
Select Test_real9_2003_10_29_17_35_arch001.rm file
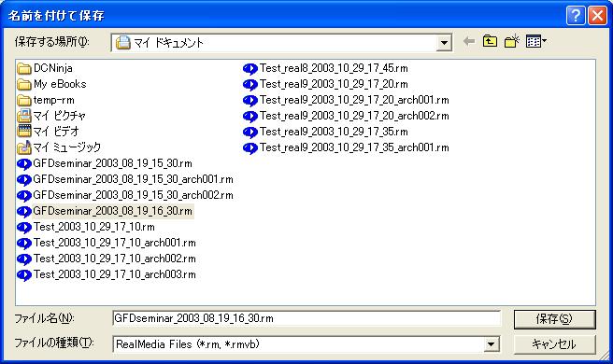(346, 147)
